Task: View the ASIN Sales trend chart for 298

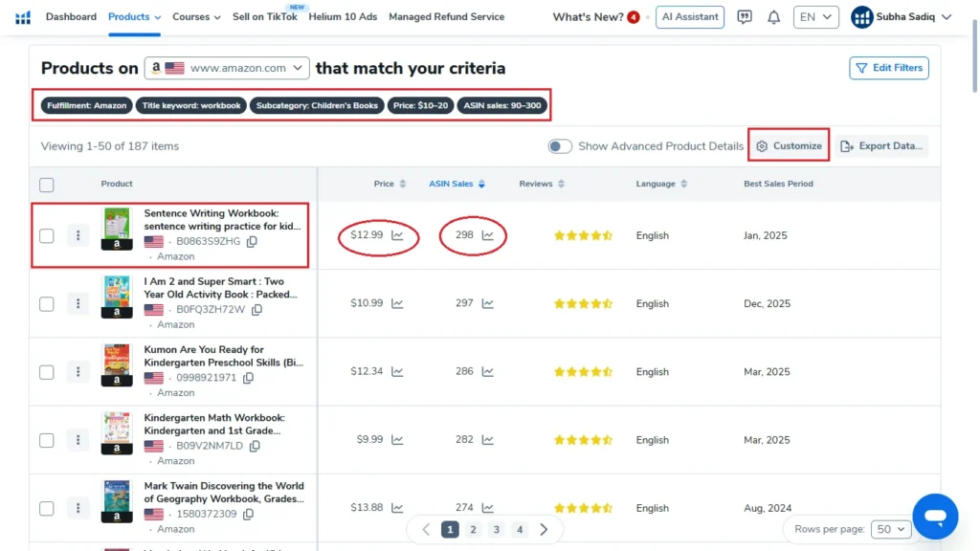Action: 488,234
